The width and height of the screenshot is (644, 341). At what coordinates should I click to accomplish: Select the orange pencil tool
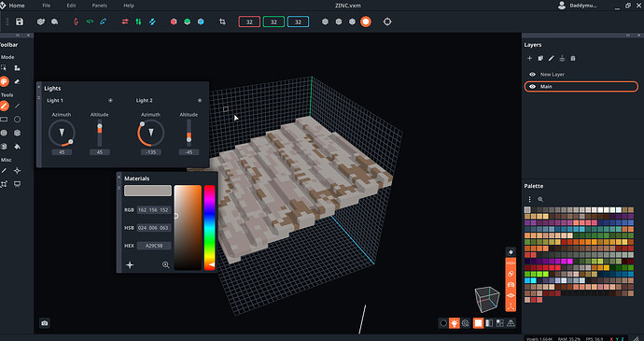(4, 107)
